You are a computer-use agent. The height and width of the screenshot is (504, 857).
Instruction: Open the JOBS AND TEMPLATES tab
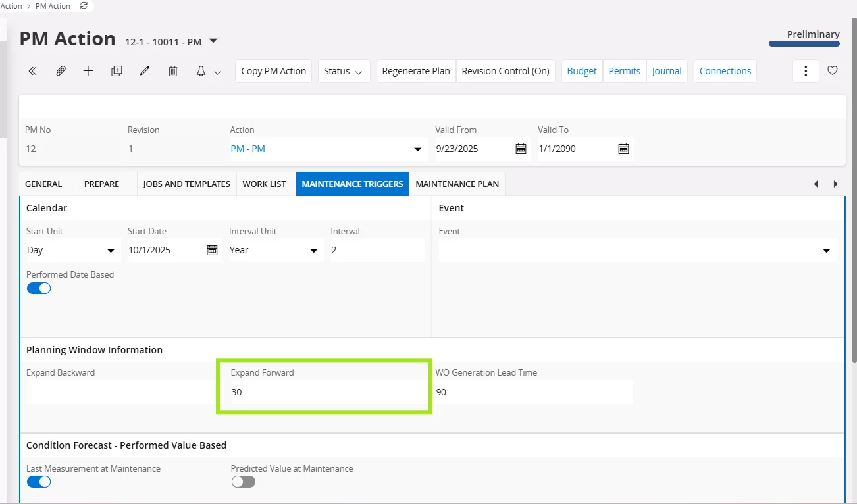click(x=187, y=184)
